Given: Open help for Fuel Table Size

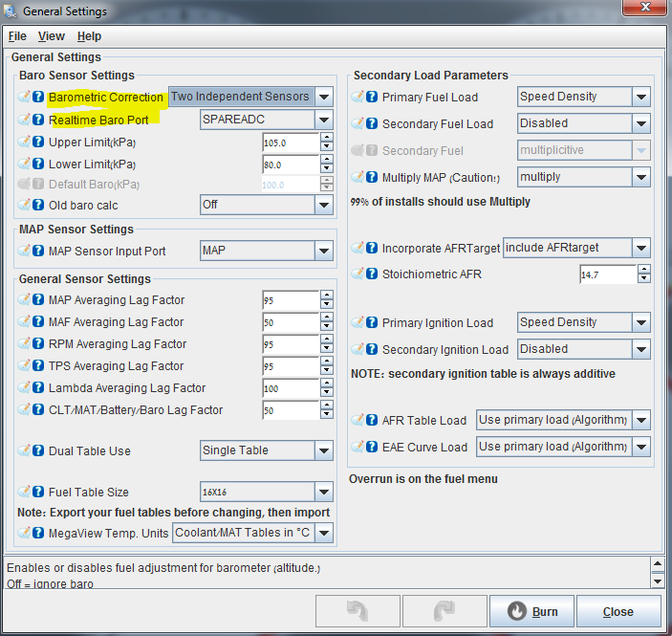Looking at the screenshot, I should tap(38, 492).
